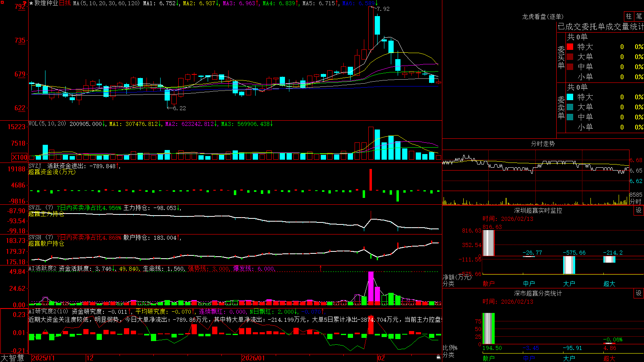Click the MA(5,10,20,30,60,120) indicator label
644x362 pixels.
[106, 3]
